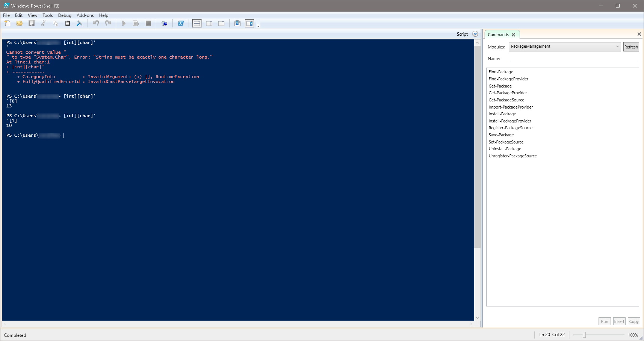Image resolution: width=644 pixels, height=341 pixels.
Task: Select the Show Script Pane Top icon
Action: click(x=197, y=23)
